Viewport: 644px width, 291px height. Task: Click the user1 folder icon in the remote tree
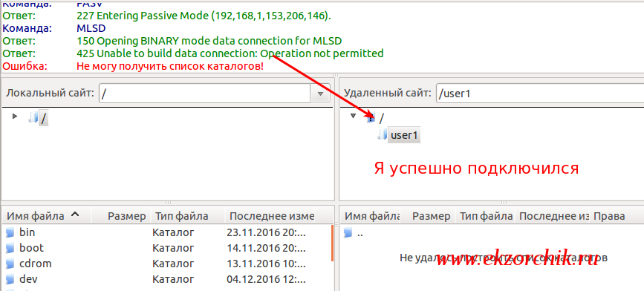[383, 134]
